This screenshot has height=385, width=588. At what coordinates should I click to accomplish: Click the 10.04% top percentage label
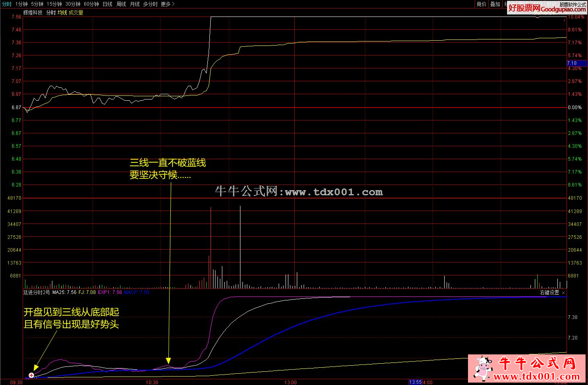click(576, 17)
